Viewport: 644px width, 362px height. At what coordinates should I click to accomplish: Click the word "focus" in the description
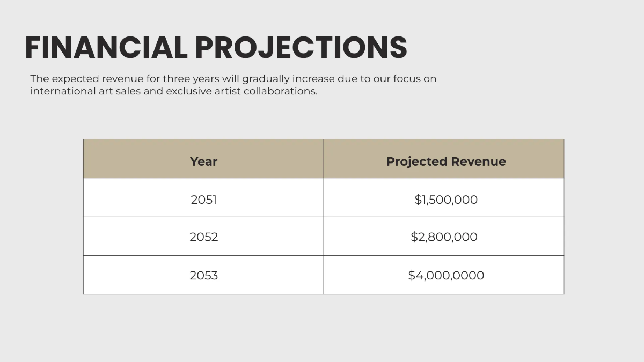click(408, 79)
